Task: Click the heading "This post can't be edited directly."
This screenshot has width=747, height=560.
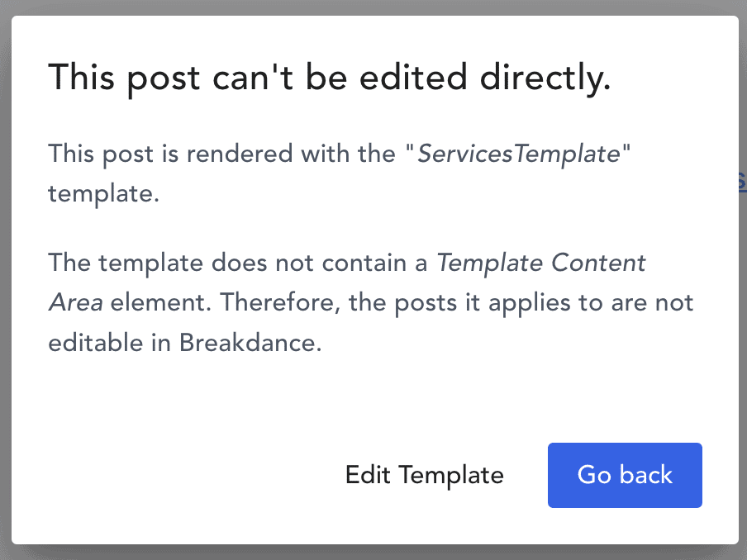Action: click(329, 78)
